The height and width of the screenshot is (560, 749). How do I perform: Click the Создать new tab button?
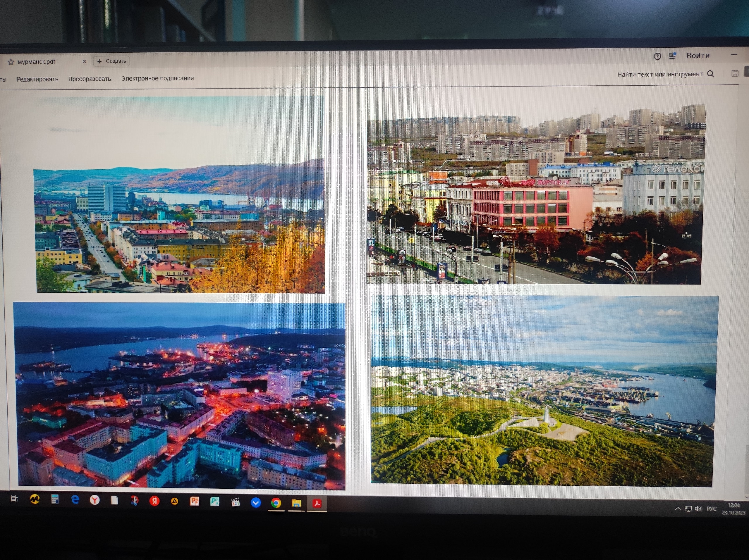(x=111, y=61)
